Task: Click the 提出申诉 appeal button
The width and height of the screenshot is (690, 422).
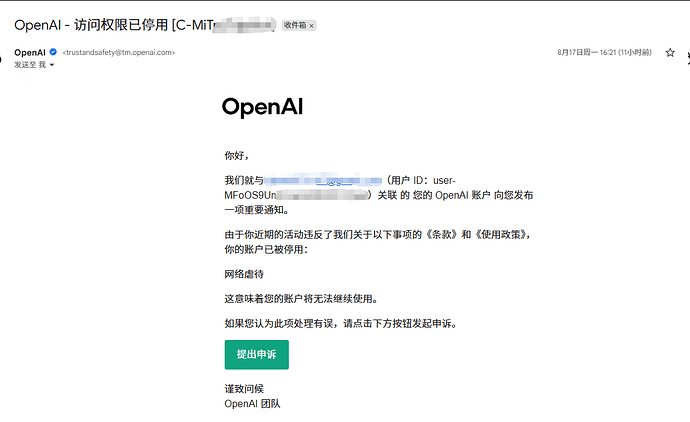Action: point(257,354)
